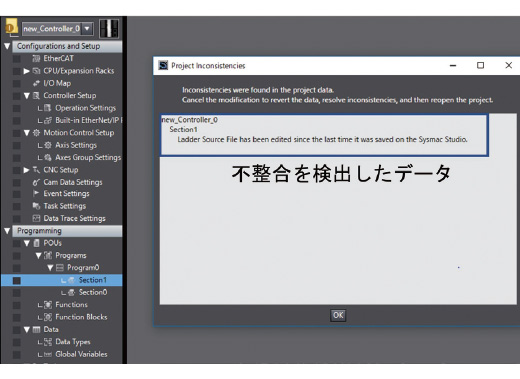Click the Built-in EtherNet/IP port icon

click(48, 120)
